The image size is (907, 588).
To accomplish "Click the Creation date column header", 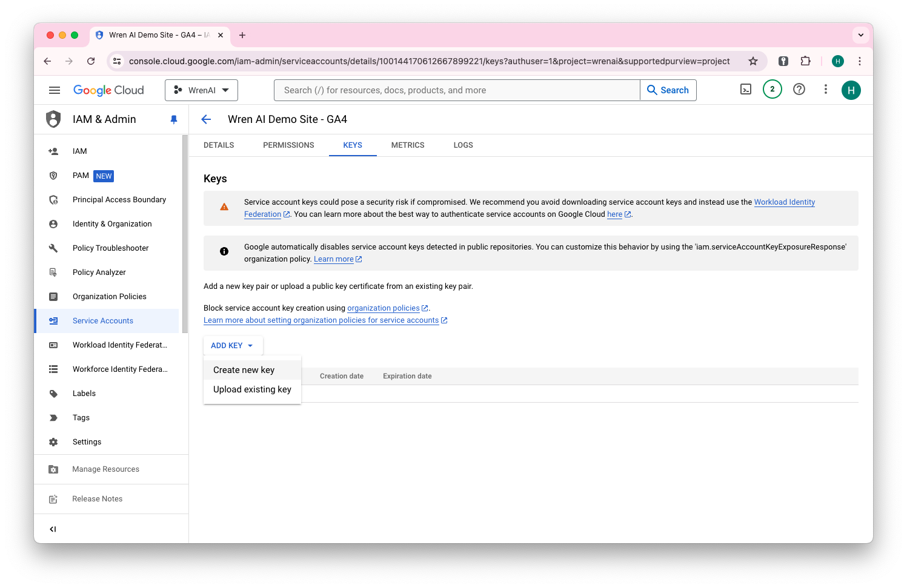I will pos(342,376).
